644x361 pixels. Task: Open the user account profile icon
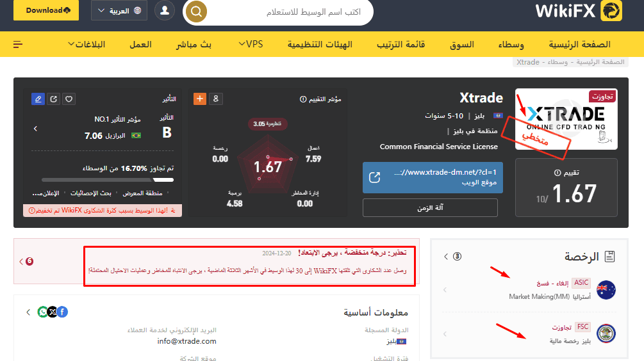coord(165,10)
